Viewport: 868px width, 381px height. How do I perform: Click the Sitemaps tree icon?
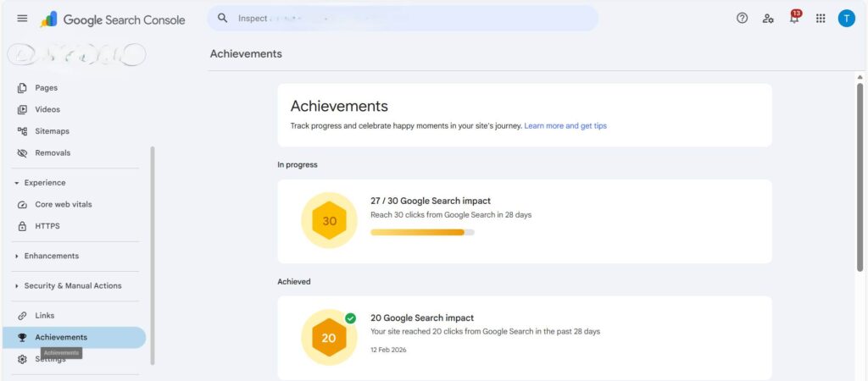click(22, 131)
